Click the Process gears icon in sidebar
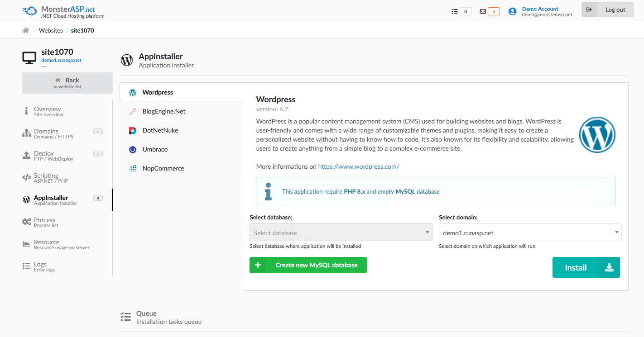The width and height of the screenshot is (644, 337). coord(27,222)
